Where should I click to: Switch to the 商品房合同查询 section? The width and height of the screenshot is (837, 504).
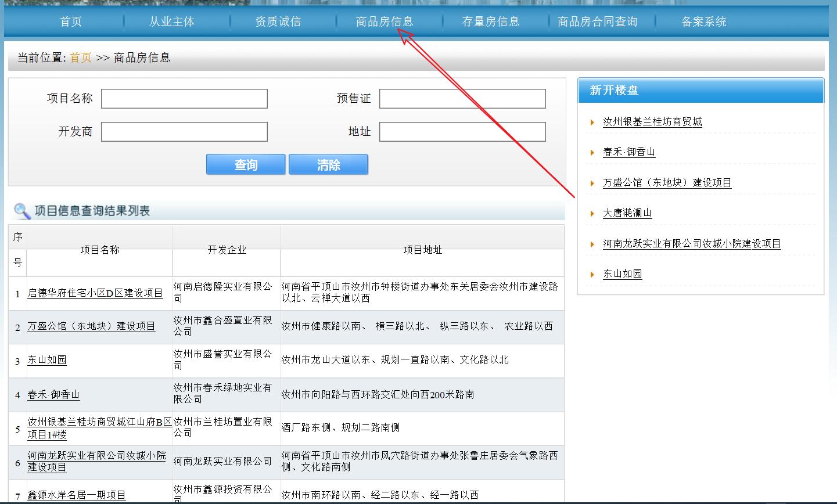[x=597, y=21]
